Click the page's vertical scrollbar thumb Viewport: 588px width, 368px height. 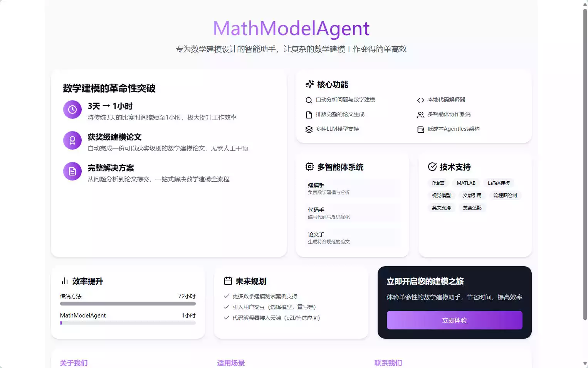pos(585,164)
